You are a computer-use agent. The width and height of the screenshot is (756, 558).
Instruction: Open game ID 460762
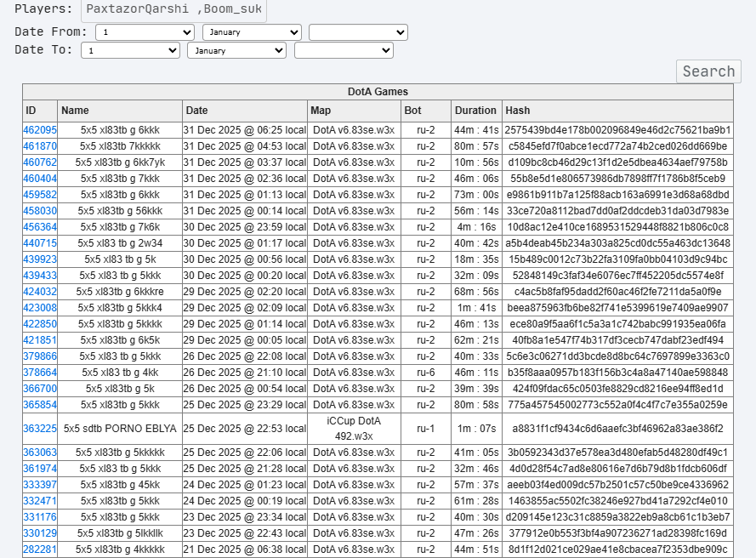(x=40, y=162)
